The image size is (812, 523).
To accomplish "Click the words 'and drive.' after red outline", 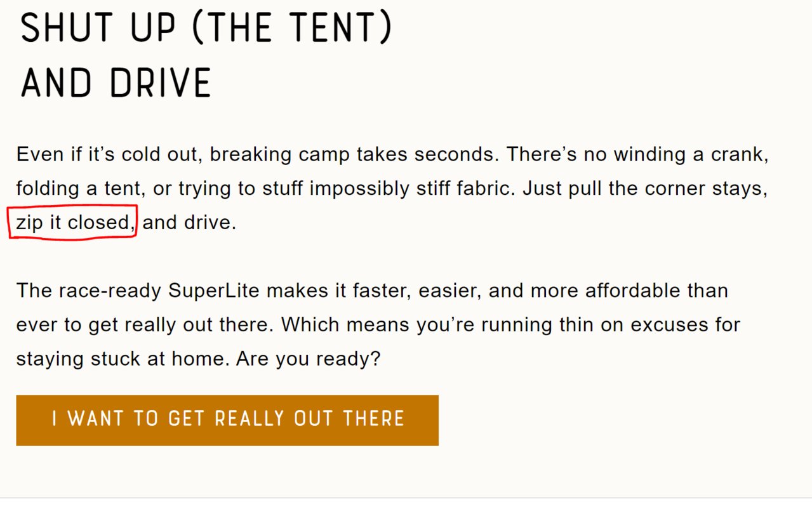I will coord(189,223).
